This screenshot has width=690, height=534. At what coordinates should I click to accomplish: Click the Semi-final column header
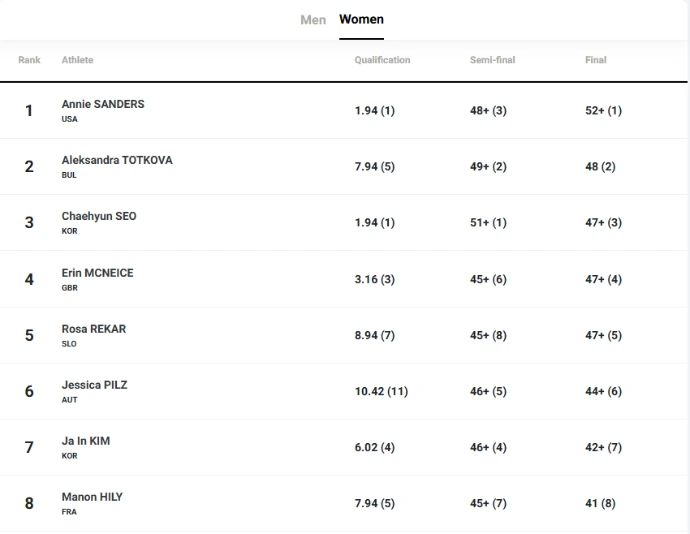(492, 60)
